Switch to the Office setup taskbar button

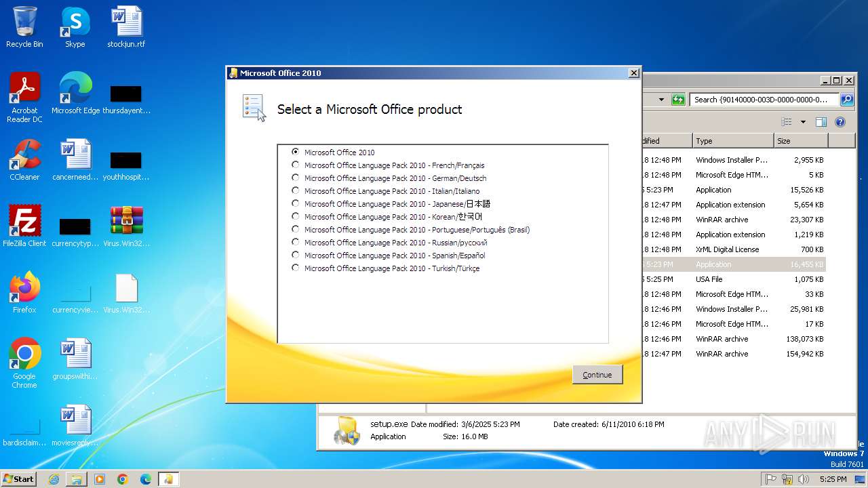(168, 479)
